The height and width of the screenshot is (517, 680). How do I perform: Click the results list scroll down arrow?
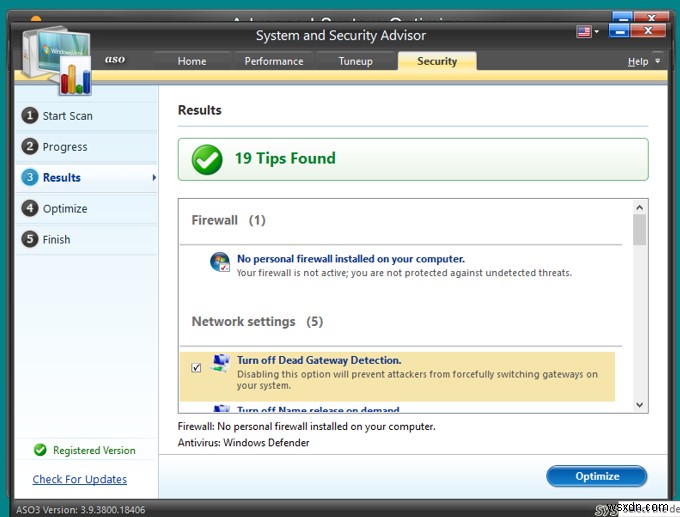pos(639,405)
